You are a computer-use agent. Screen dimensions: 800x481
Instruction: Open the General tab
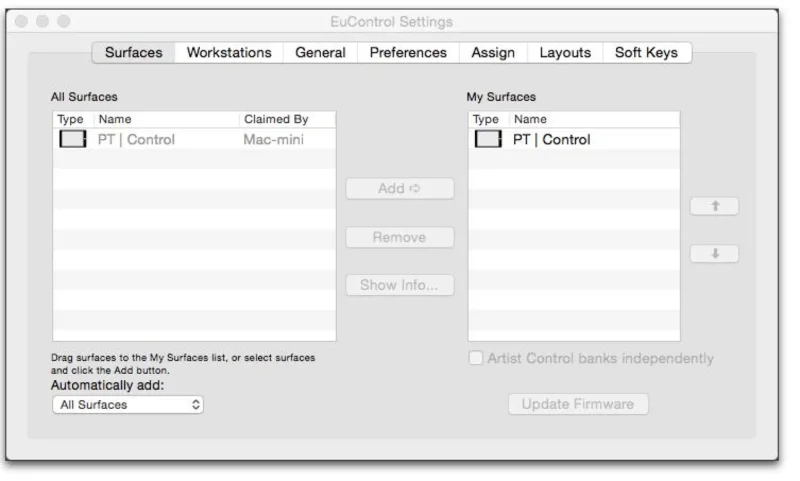tap(320, 53)
